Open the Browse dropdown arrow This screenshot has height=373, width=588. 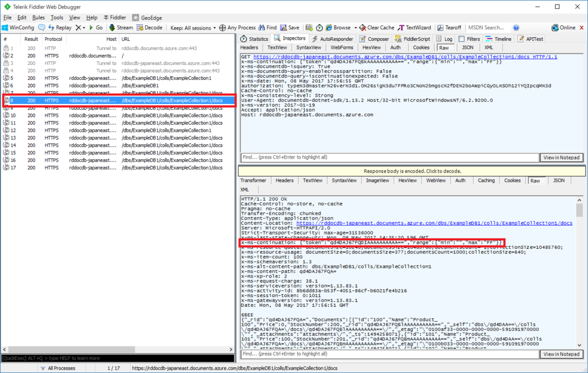pos(355,28)
